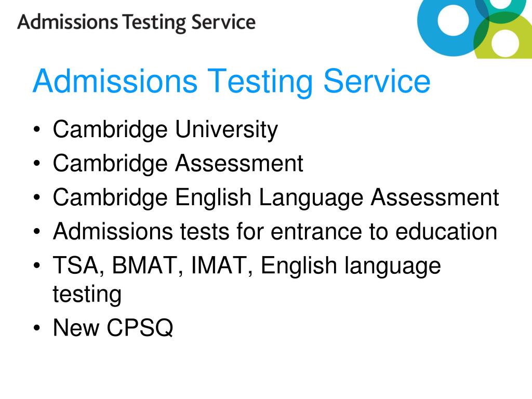Click the white hole in blue circle
Viewport: 532px width, 399px height.
[453, 20]
